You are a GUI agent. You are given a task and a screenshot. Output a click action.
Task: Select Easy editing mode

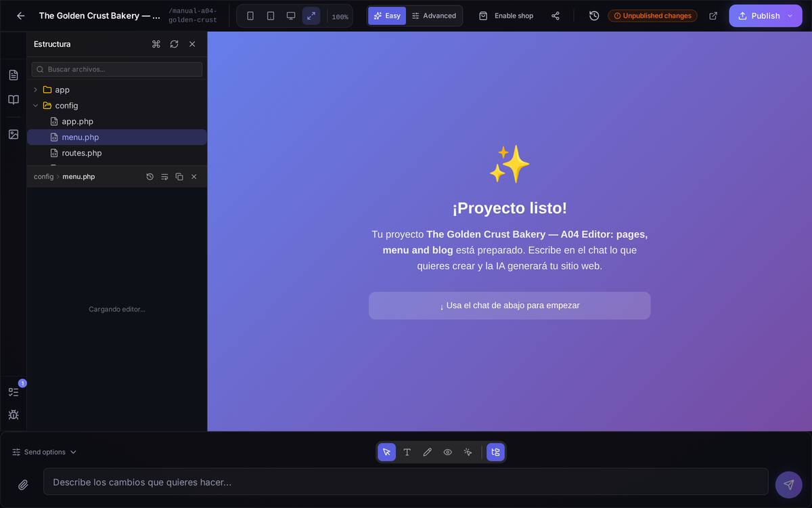tap(387, 16)
